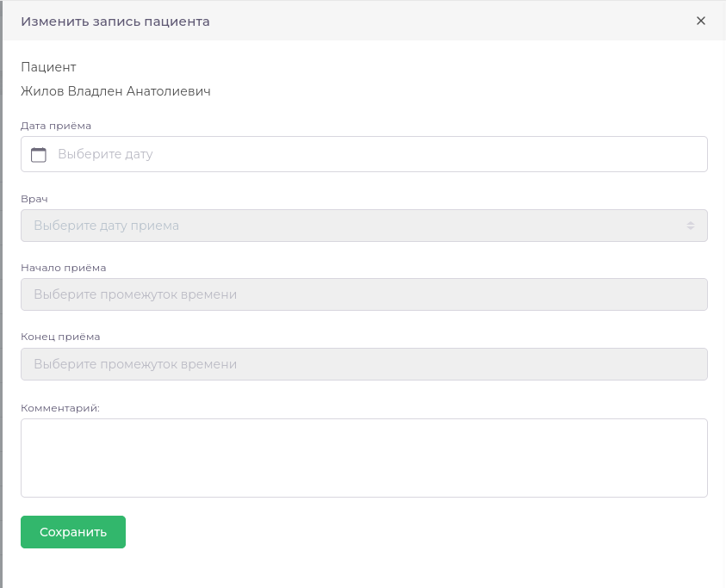Click the 'Конец приёма' label
This screenshot has height=588, width=726.
60,337
